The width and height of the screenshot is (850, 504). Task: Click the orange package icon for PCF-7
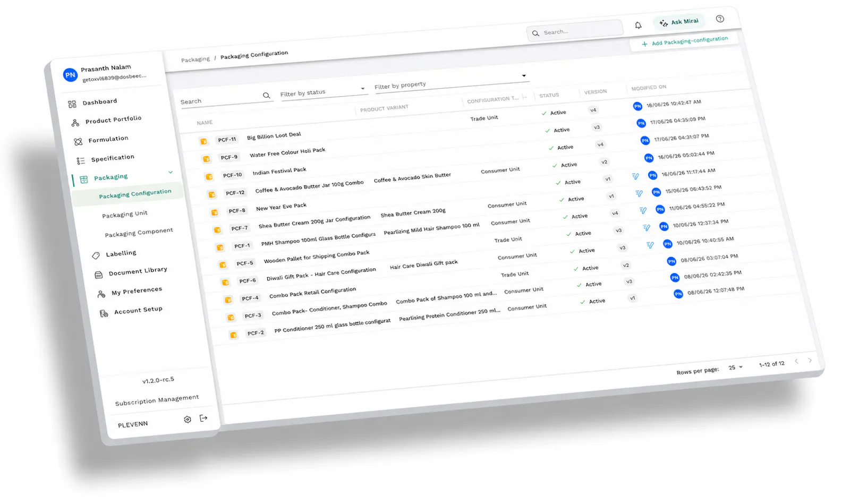217,230
